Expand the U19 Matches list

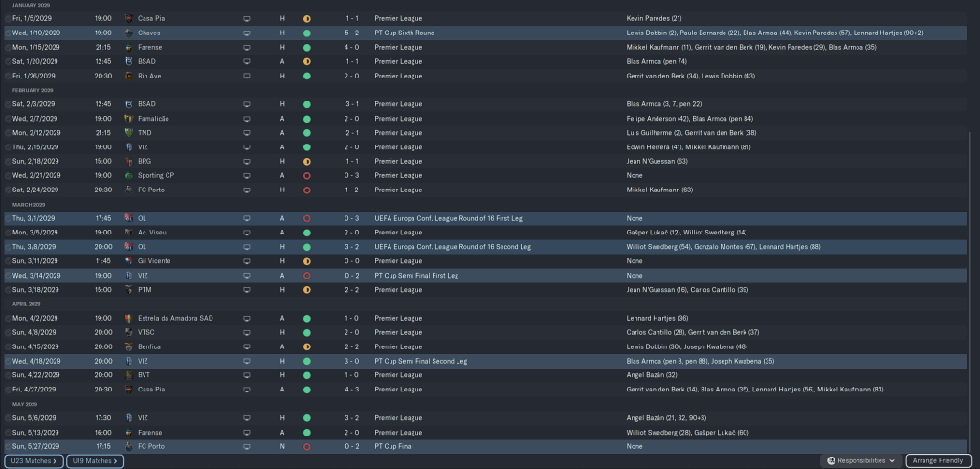96,460
